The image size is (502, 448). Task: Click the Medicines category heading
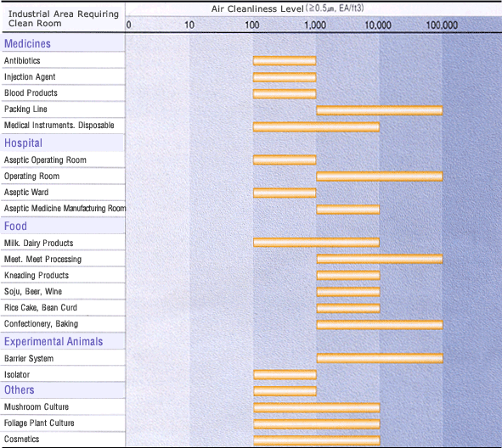pos(27,43)
